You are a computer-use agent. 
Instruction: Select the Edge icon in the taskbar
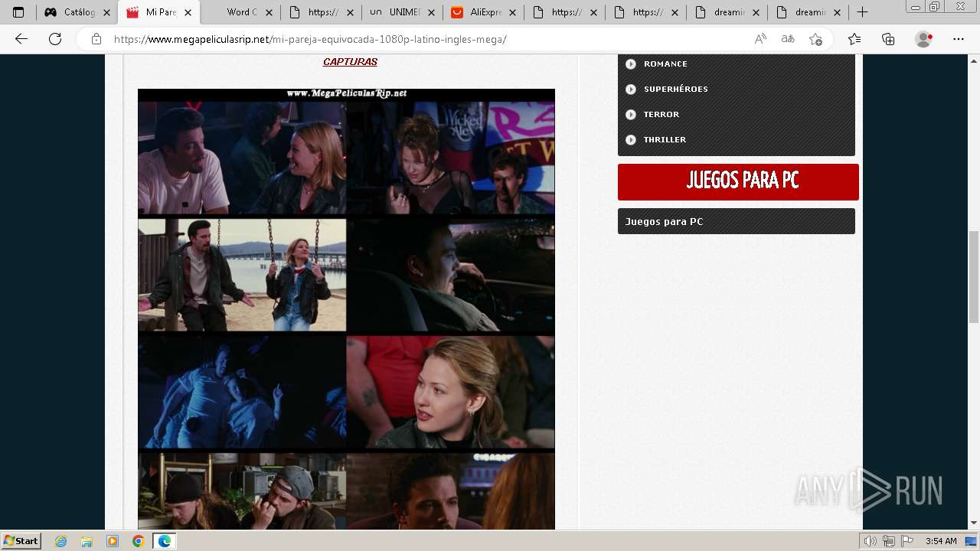(x=164, y=541)
